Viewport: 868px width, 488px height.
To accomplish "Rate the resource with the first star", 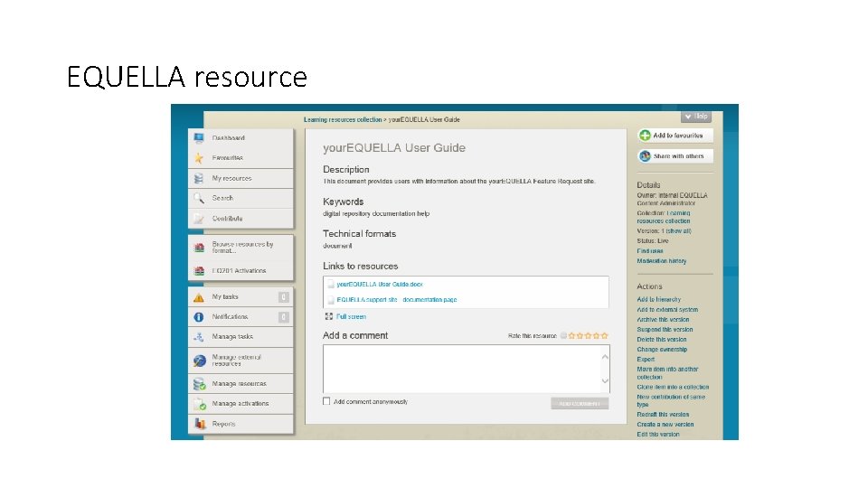I will pos(571,335).
